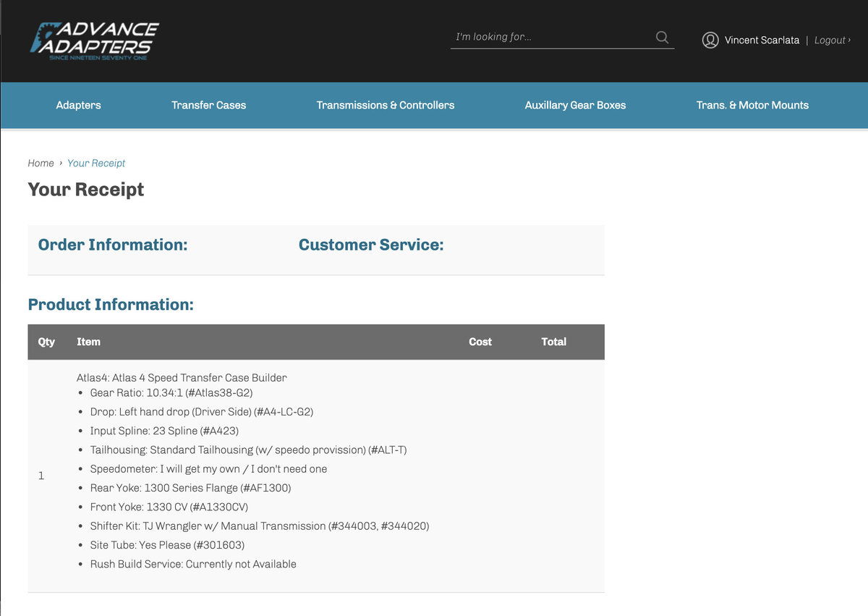The width and height of the screenshot is (868, 616).
Task: Click the magnifying glass search icon
Action: point(662,37)
